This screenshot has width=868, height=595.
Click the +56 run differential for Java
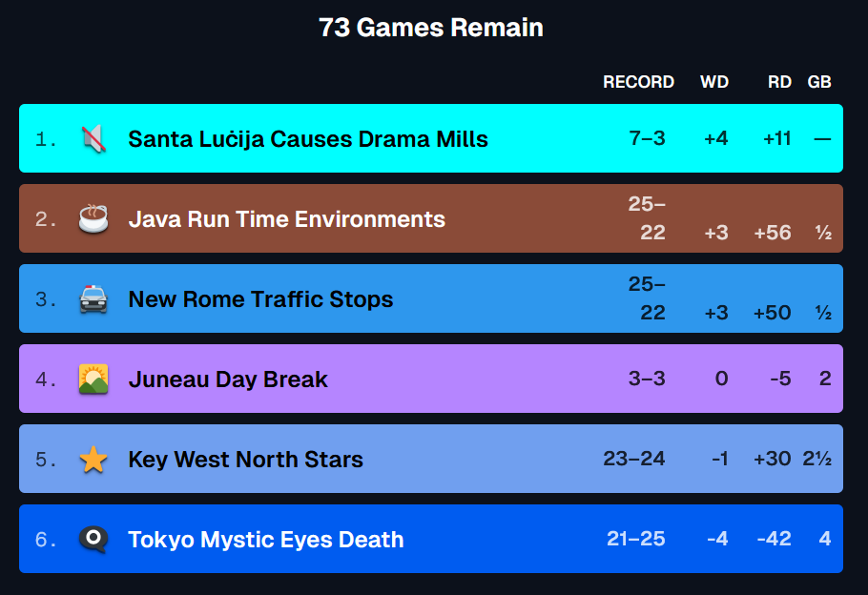coord(773,233)
